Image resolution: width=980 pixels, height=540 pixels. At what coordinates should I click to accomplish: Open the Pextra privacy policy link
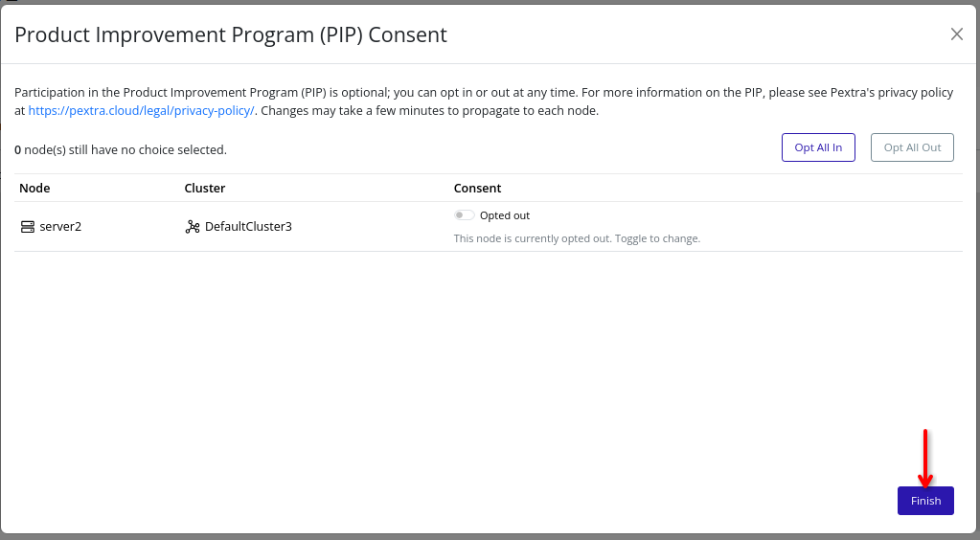pyautogui.click(x=141, y=111)
